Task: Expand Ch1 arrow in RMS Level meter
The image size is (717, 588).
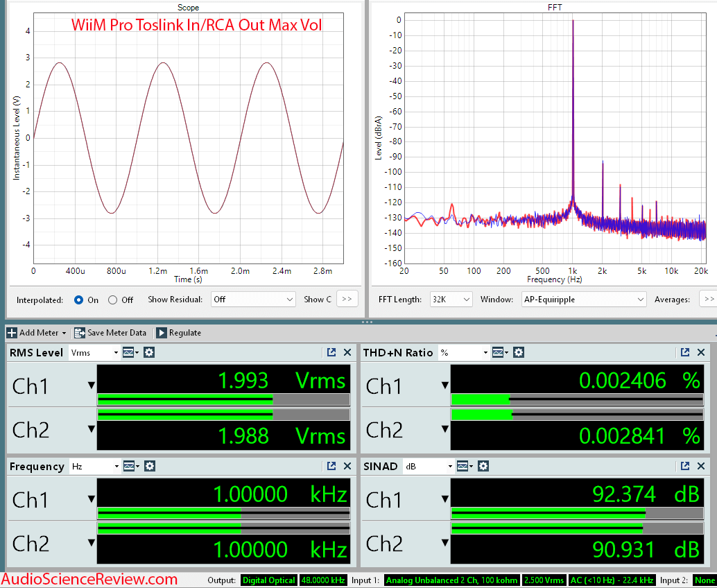Action: click(x=92, y=386)
